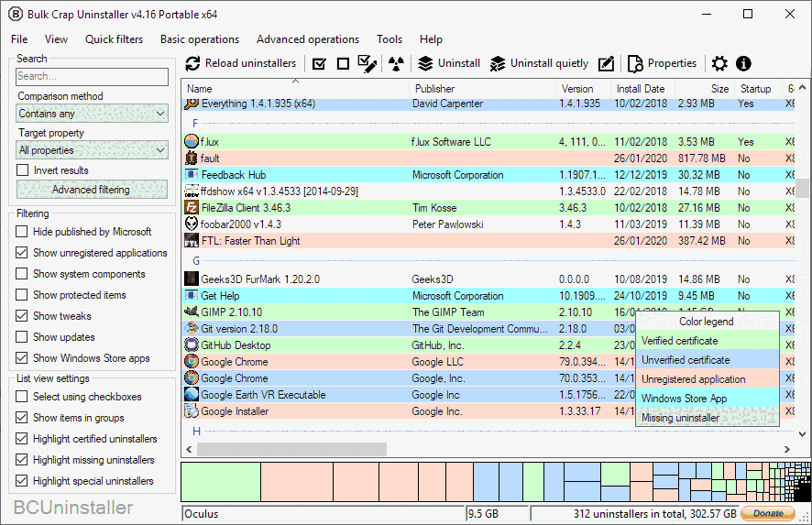Click the Properties text label

(x=672, y=63)
